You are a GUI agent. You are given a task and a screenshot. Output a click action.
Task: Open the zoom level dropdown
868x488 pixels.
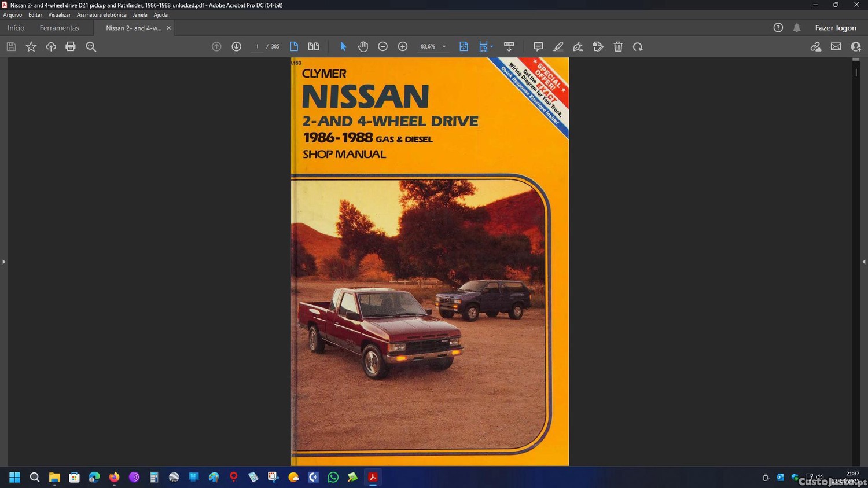[444, 47]
